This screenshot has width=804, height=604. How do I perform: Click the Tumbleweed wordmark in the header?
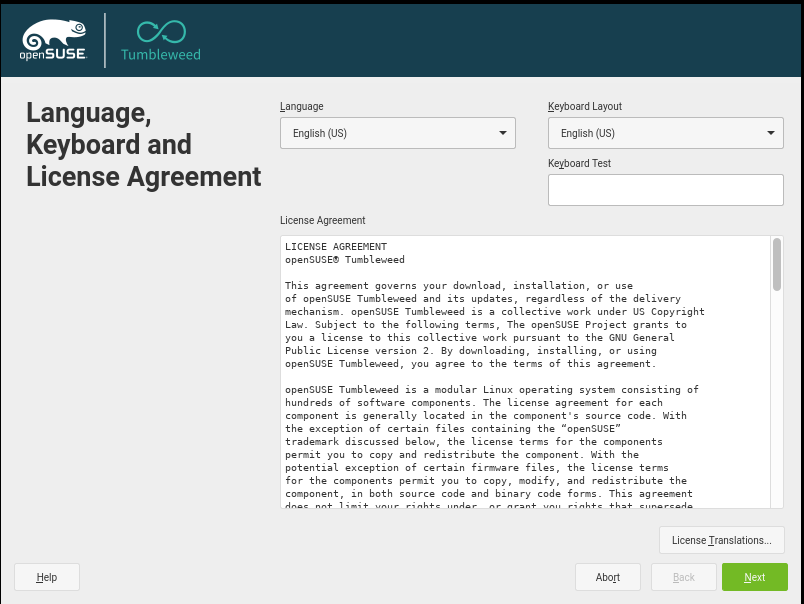pos(160,55)
